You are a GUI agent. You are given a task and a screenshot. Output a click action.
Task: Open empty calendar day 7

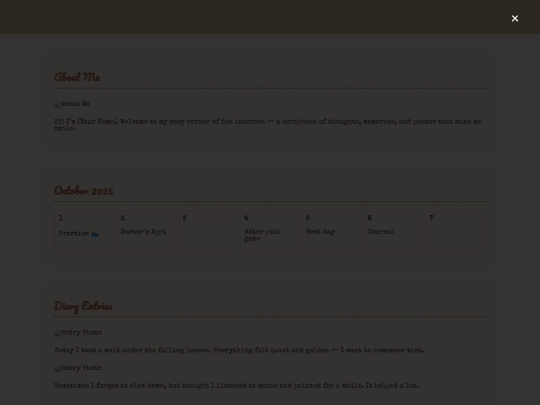point(455,232)
